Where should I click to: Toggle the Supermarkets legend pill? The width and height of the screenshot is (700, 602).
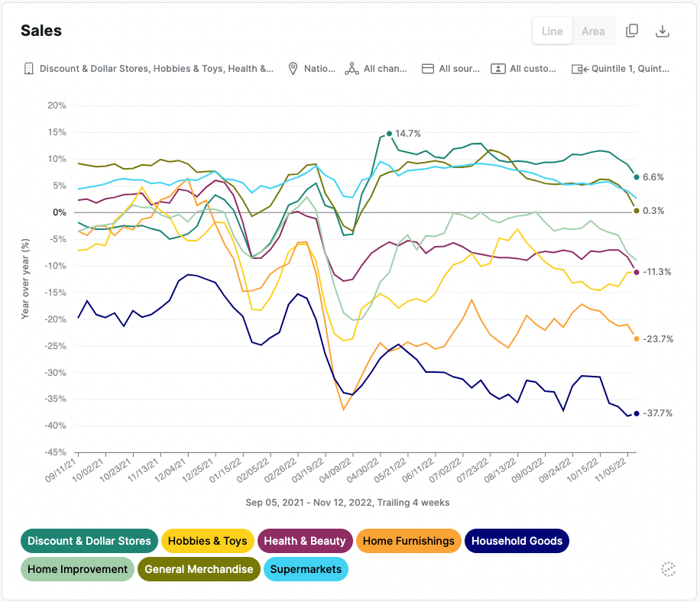pos(306,569)
